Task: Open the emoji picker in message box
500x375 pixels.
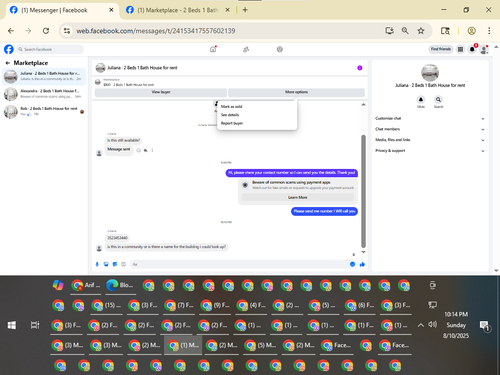Action: pyautogui.click(x=352, y=264)
